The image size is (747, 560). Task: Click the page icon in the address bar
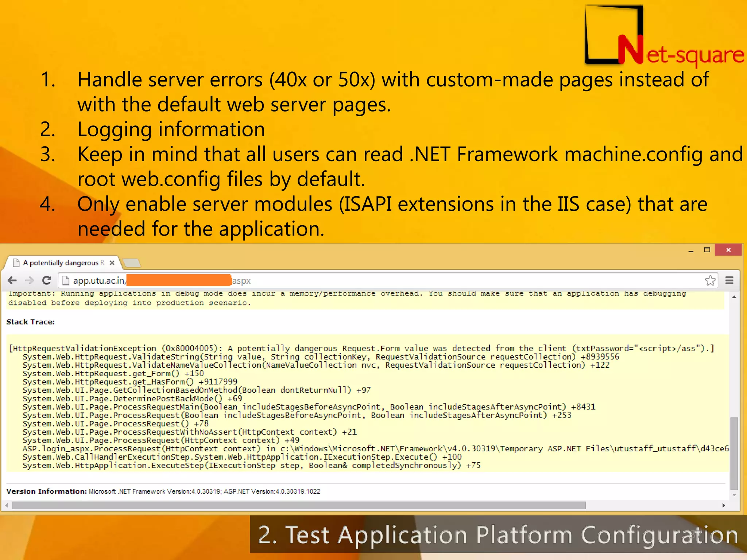point(66,280)
